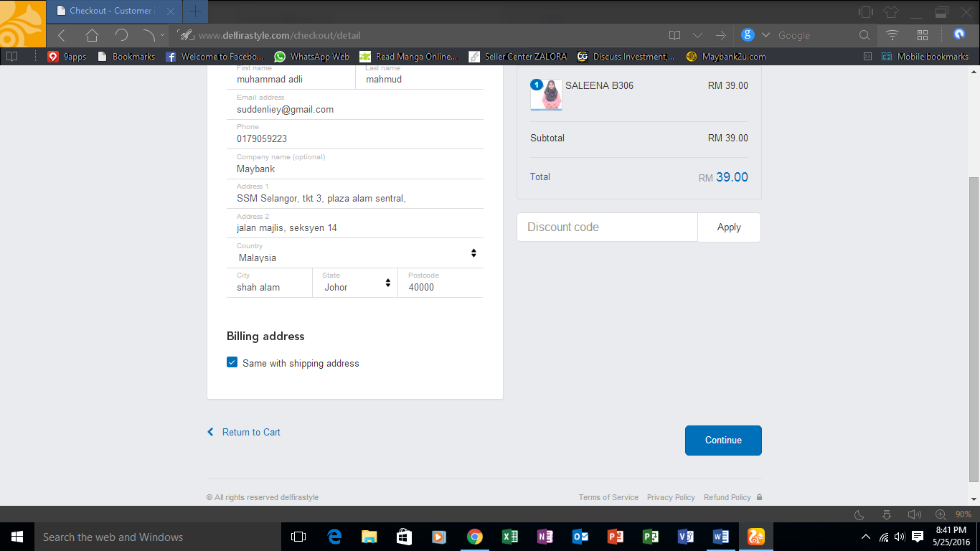This screenshot has height=551, width=980.
Task: Enable night mode moon icon in status bar
Action: 859,514
